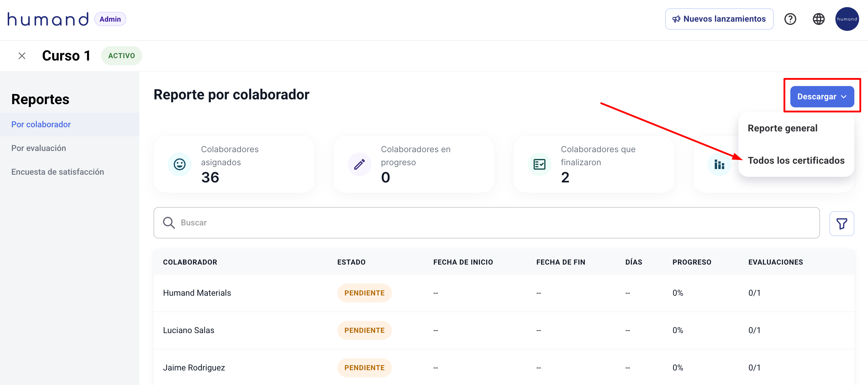
Task: Open the filter funnel icon
Action: click(x=841, y=224)
